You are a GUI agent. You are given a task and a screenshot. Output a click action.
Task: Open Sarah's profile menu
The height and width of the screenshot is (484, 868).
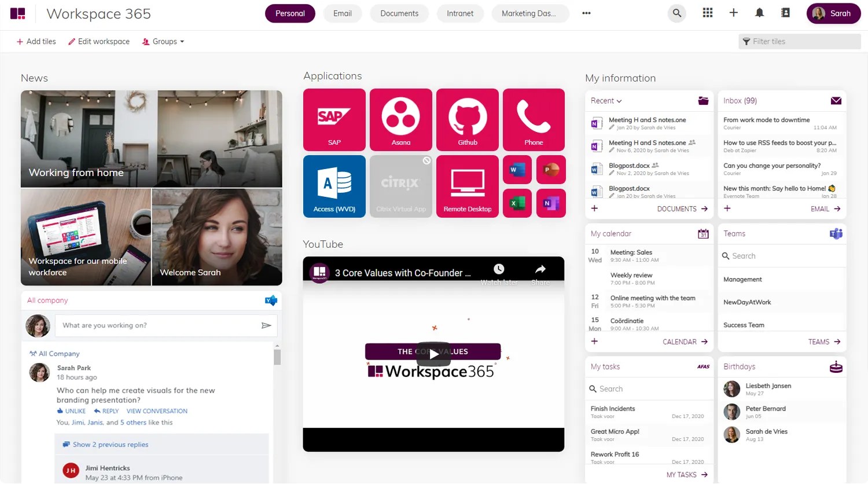833,13
